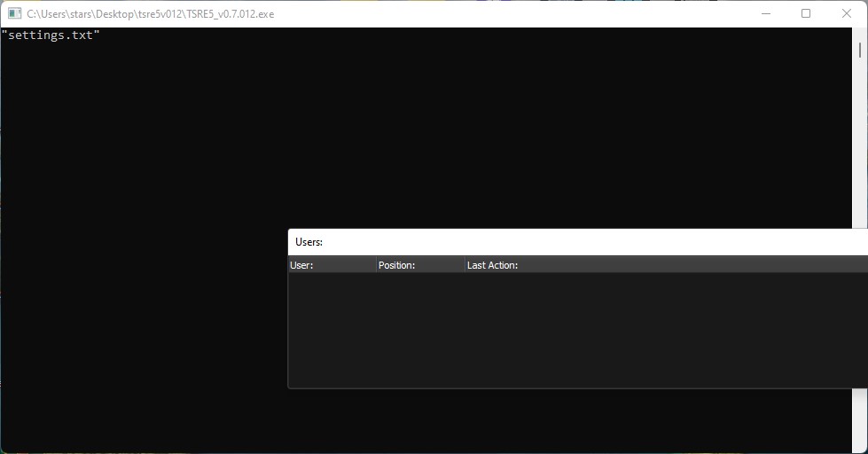Close the TSRE5_v0.7.012.exe console window
The image size is (868, 454).
pos(846,13)
